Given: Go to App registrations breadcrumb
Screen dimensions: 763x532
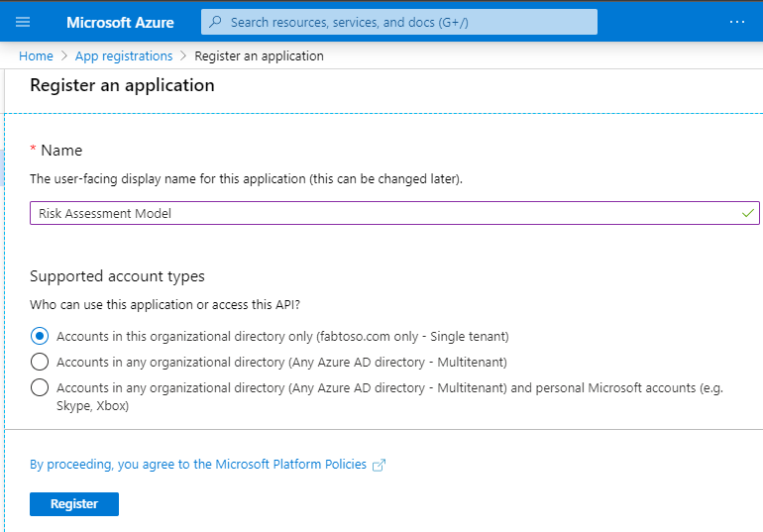Looking at the screenshot, I should pyautogui.click(x=124, y=55).
